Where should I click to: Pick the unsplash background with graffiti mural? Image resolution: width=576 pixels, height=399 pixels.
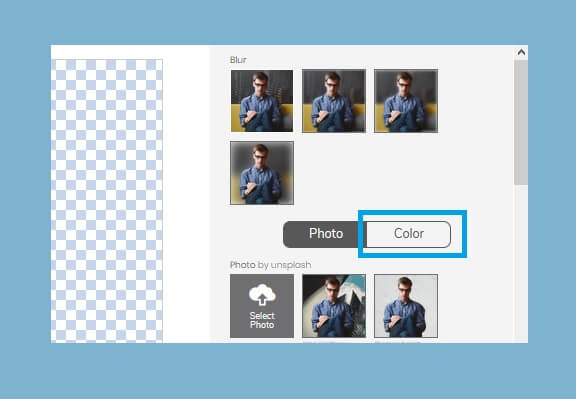click(x=334, y=306)
